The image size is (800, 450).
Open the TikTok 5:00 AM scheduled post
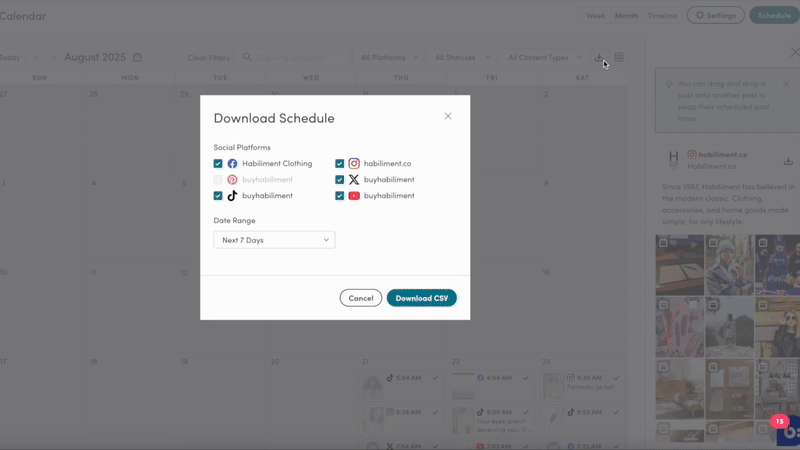[x=492, y=419]
